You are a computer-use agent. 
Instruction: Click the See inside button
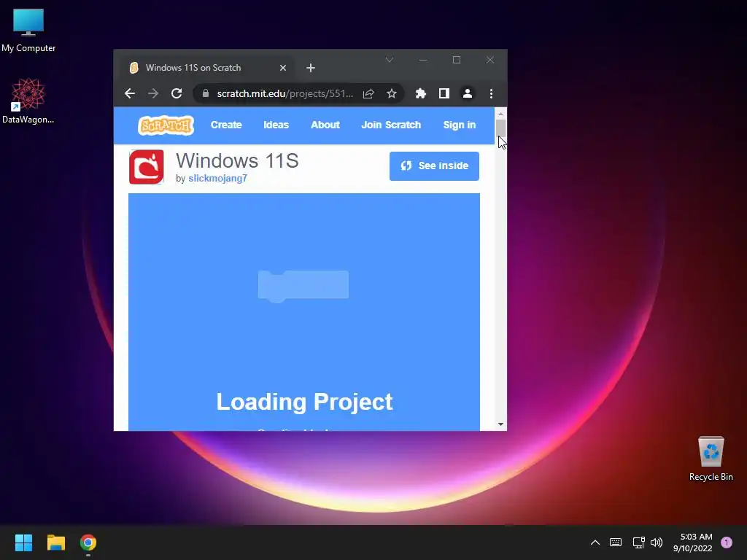434,166
